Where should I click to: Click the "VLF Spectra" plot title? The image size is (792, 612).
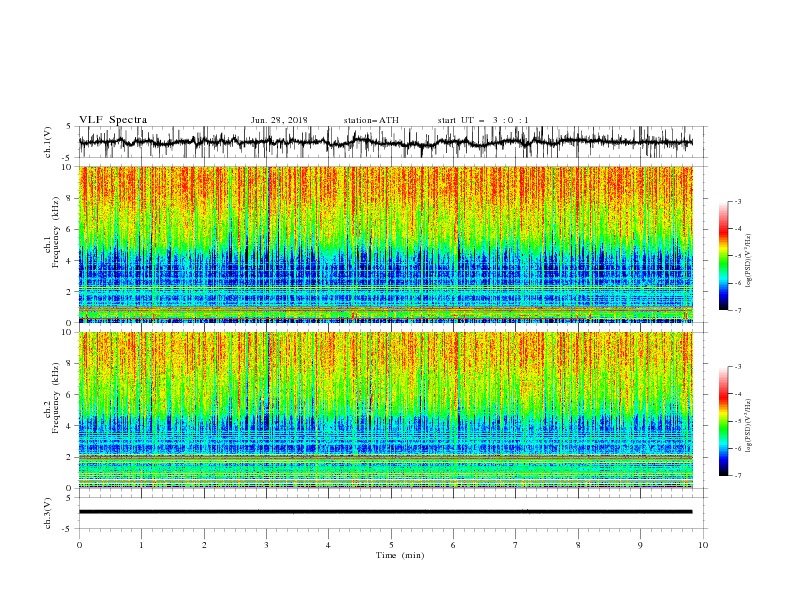[113, 120]
